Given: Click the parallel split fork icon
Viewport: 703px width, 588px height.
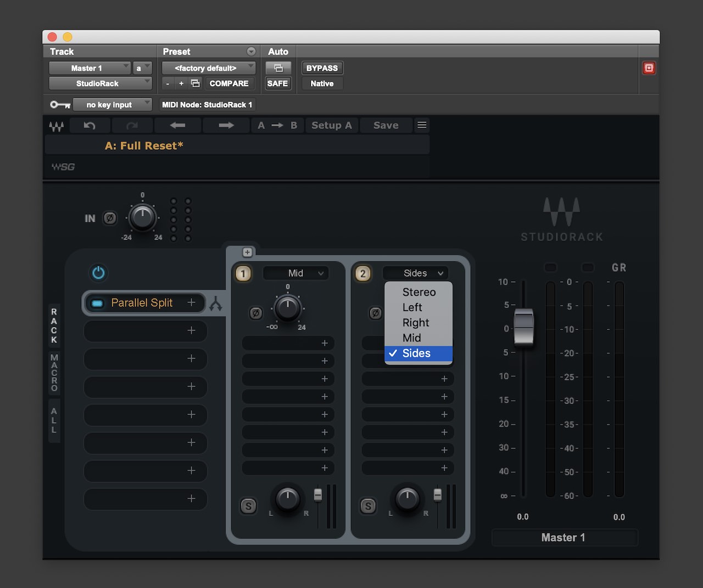Looking at the screenshot, I should tap(215, 304).
